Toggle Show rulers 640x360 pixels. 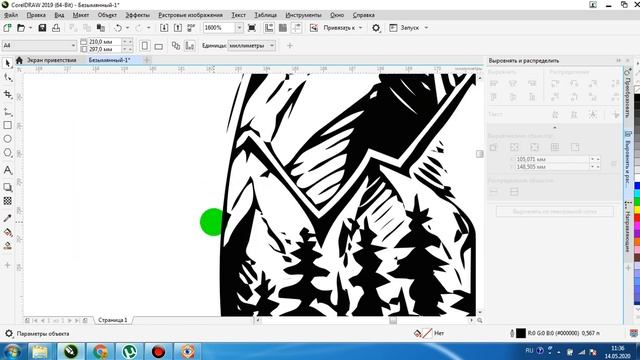tap(269, 28)
